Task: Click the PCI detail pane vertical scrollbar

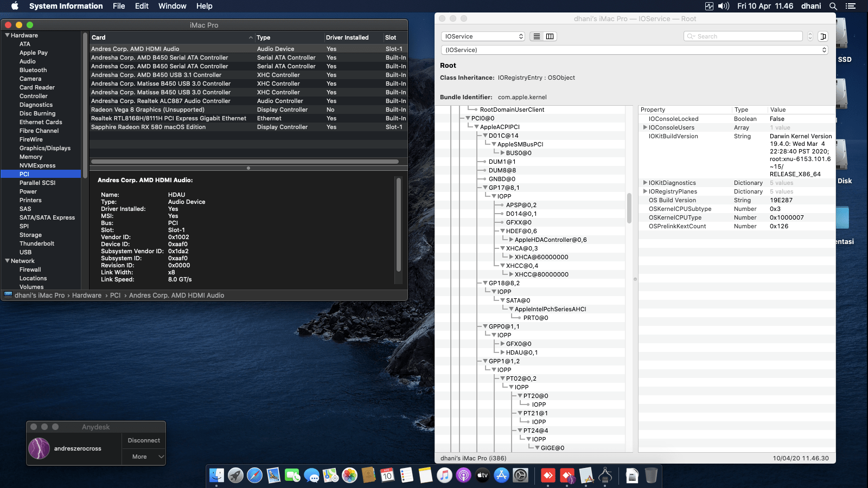Action: coord(399,224)
